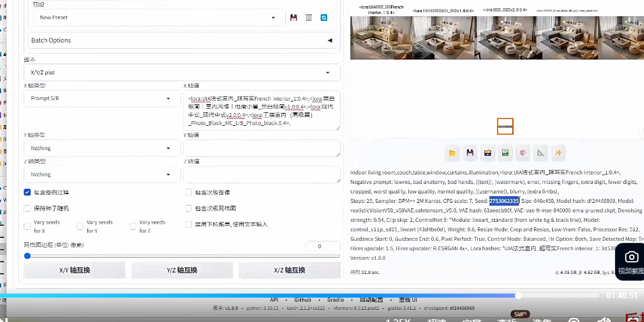The width and height of the screenshot is (644, 322).
Task: Click the sparkle upscale icon
Action: click(558, 153)
